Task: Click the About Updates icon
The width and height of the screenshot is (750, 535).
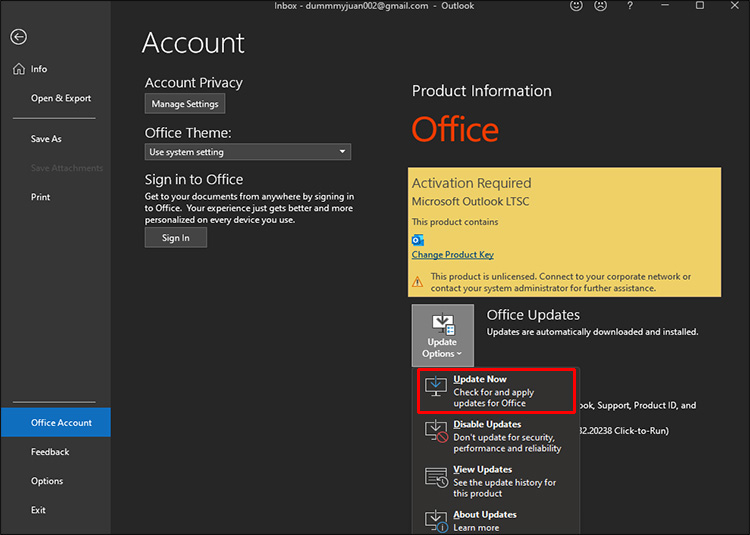Action: coord(436,519)
